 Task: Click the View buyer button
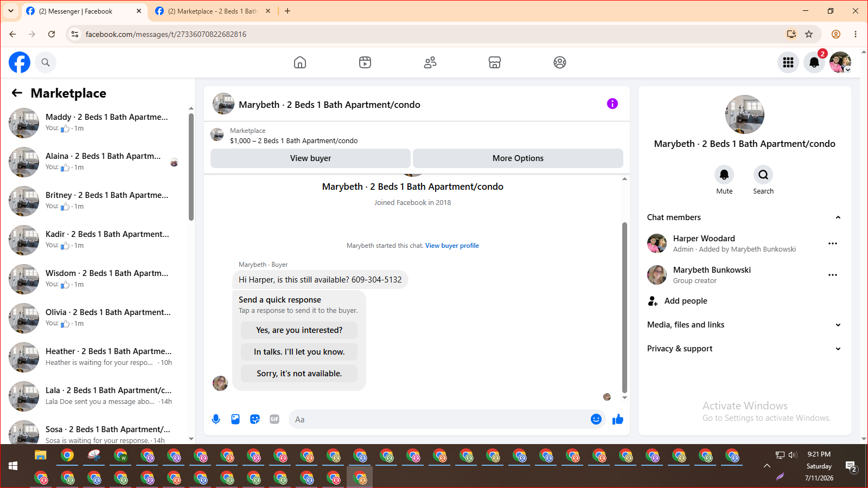click(x=310, y=158)
